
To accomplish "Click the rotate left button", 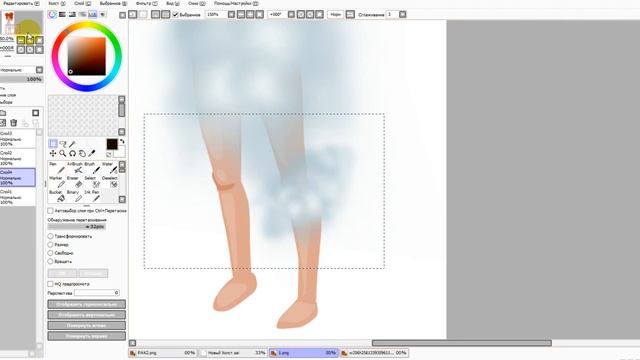I will click(x=87, y=325).
